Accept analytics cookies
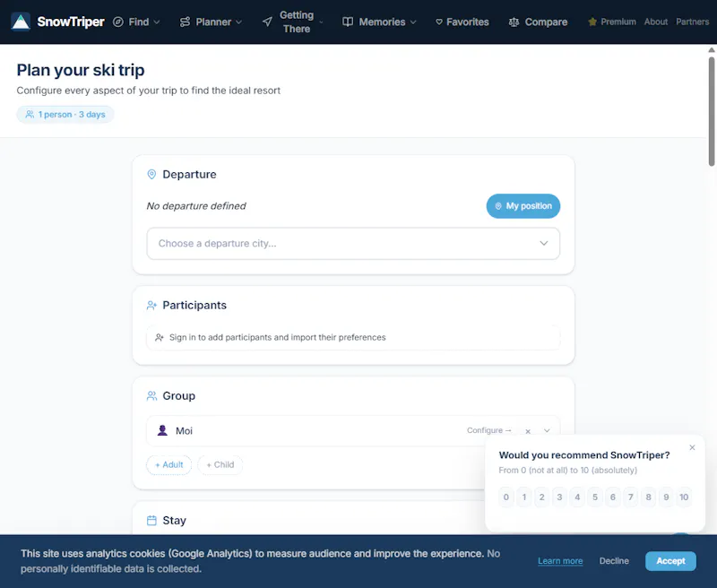Image resolution: width=717 pixels, height=588 pixels. 670,561
